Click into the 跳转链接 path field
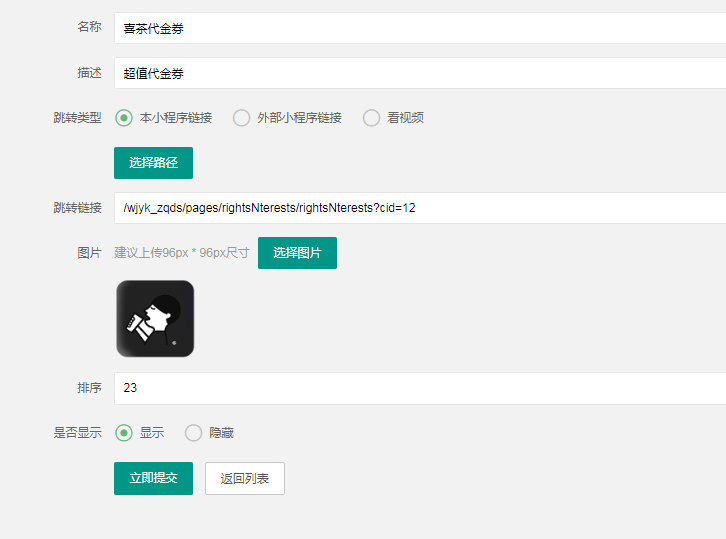 click(x=420, y=208)
